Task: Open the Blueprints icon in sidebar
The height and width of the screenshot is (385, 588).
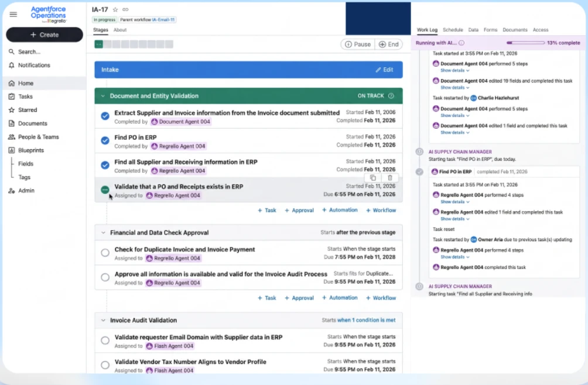Action: point(12,150)
